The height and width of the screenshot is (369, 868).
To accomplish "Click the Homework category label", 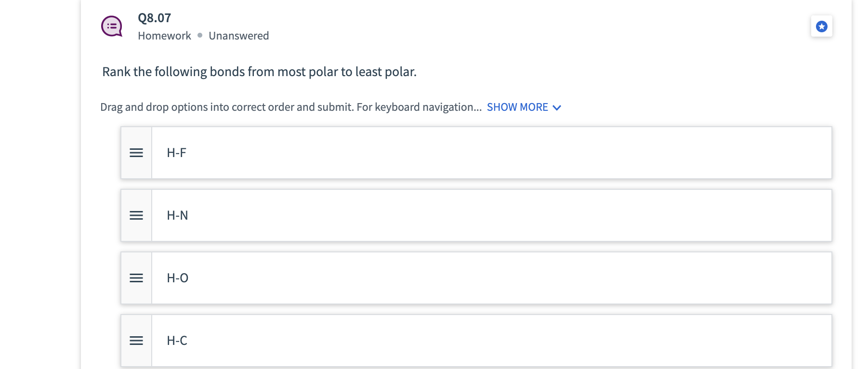I will [x=164, y=36].
